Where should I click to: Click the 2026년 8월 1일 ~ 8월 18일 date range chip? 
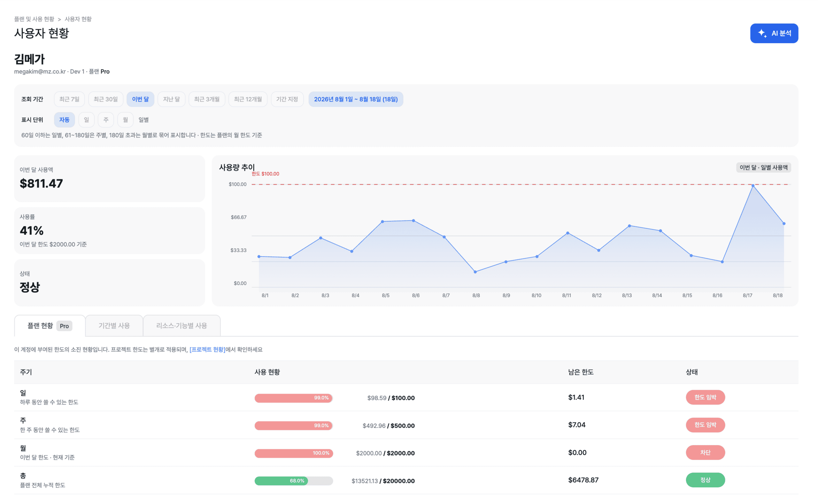coord(356,99)
